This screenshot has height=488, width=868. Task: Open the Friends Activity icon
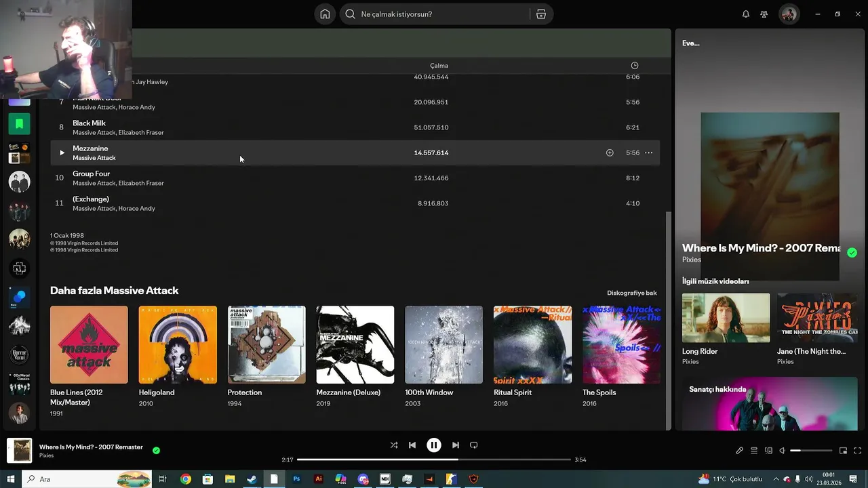(764, 14)
